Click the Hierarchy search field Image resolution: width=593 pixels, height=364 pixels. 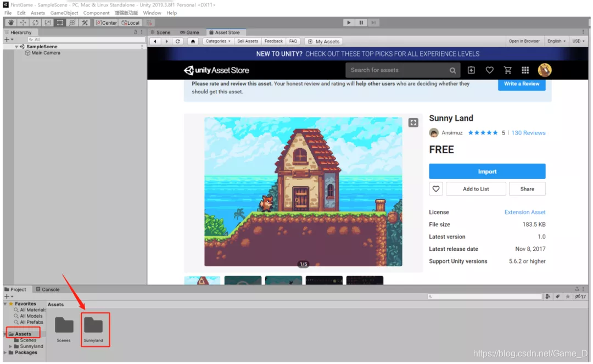tap(86, 40)
